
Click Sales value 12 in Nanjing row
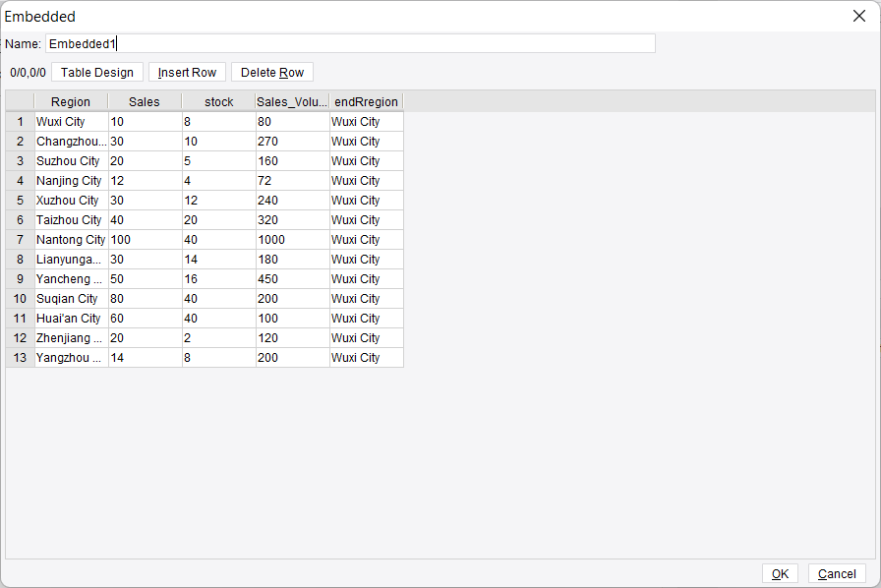click(x=145, y=181)
